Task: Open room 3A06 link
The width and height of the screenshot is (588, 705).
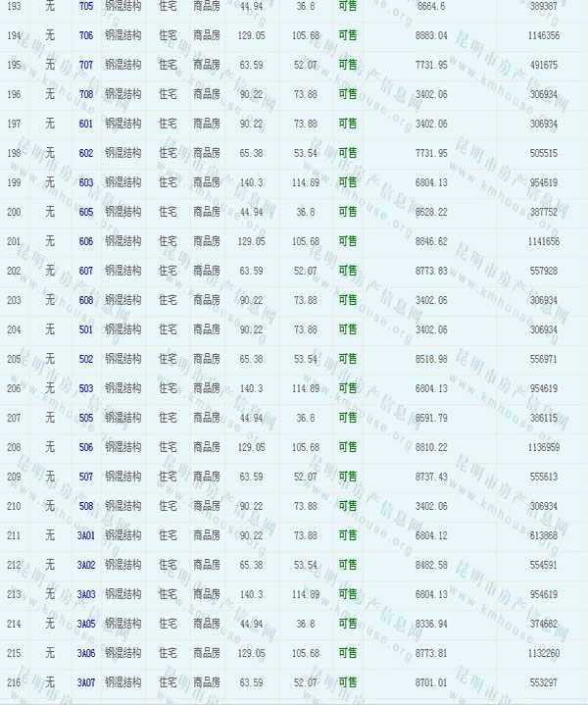Action: (x=87, y=653)
